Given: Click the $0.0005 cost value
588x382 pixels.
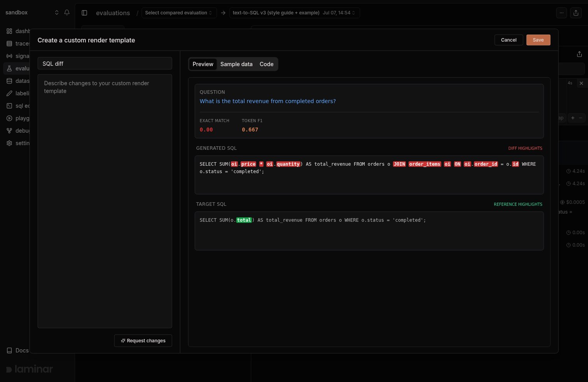Looking at the screenshot, I should click(x=575, y=202).
